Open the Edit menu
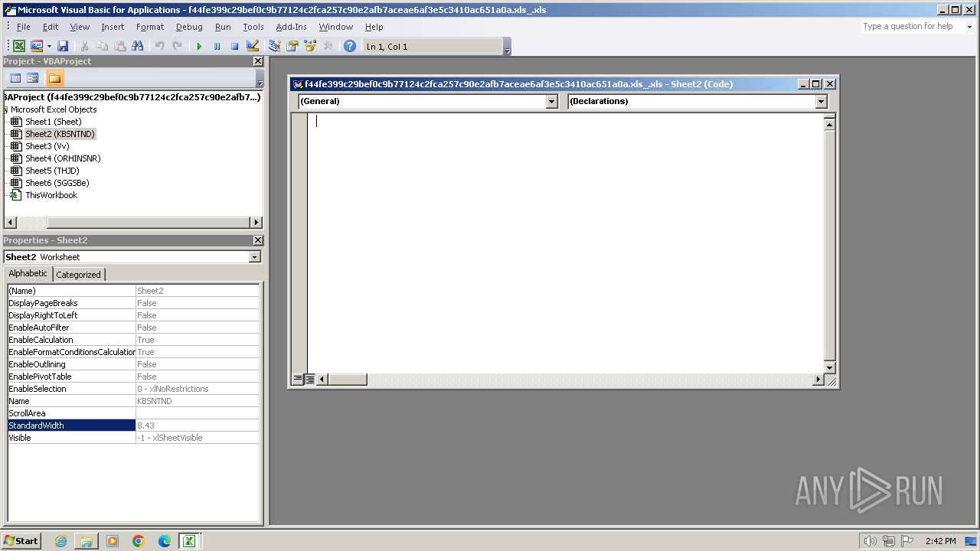The width and height of the screenshot is (980, 551). click(x=51, y=27)
